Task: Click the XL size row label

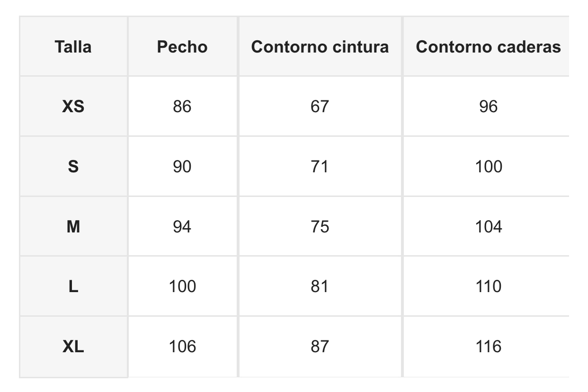Action: click(73, 347)
